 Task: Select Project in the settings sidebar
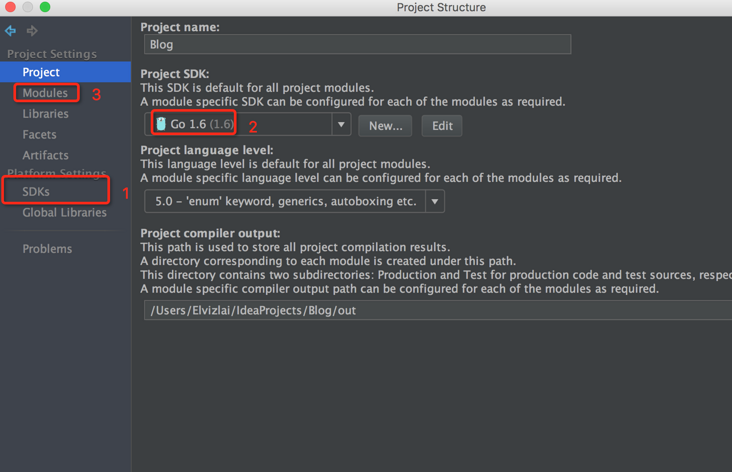point(41,72)
